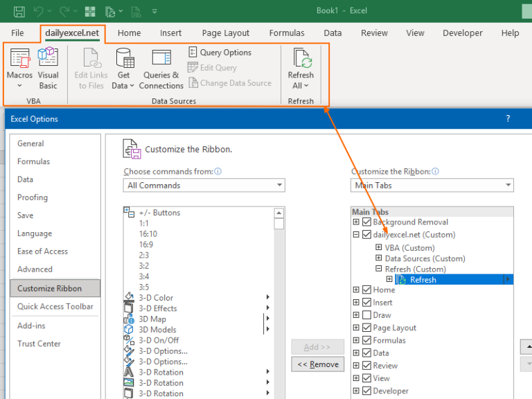The height and width of the screenshot is (399, 532).
Task: Expand the Data Sources (Custom) group
Action: (379, 258)
